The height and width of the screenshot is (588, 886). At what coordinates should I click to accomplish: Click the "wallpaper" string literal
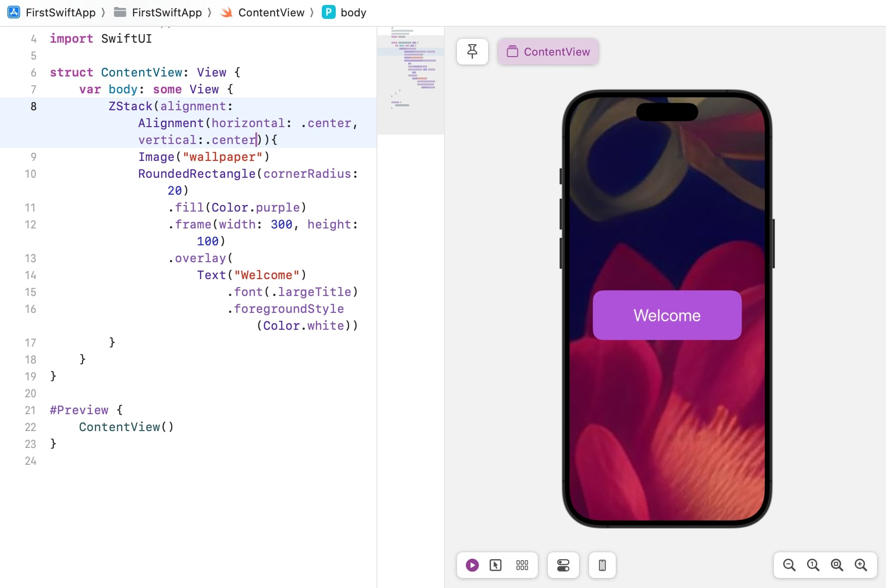[222, 157]
